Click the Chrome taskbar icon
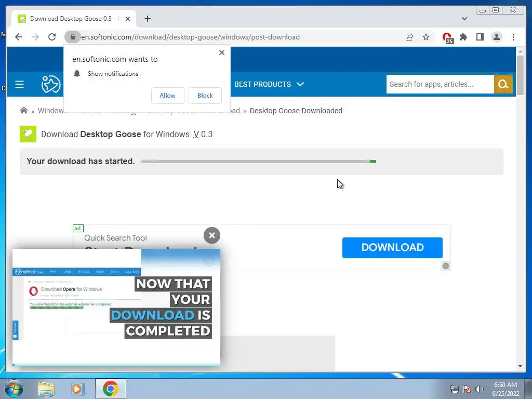This screenshot has height=399, width=532. pyautogui.click(x=111, y=389)
